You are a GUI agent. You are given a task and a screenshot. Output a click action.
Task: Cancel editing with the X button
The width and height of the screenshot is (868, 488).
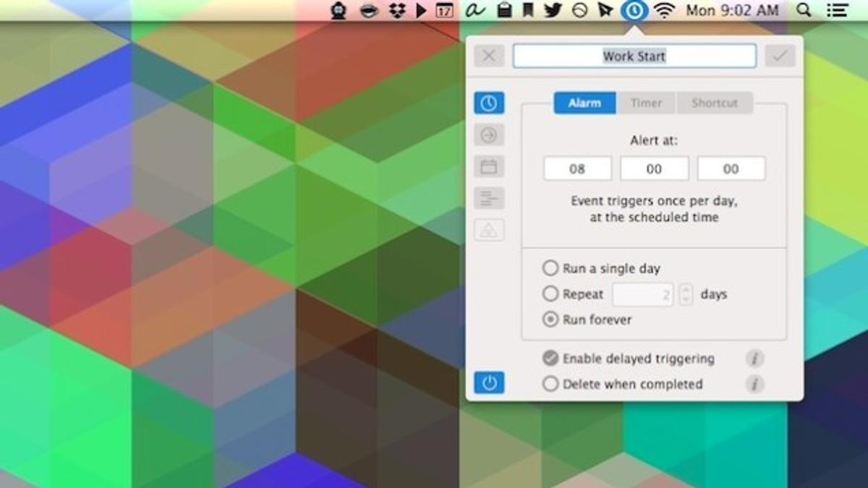pos(489,56)
